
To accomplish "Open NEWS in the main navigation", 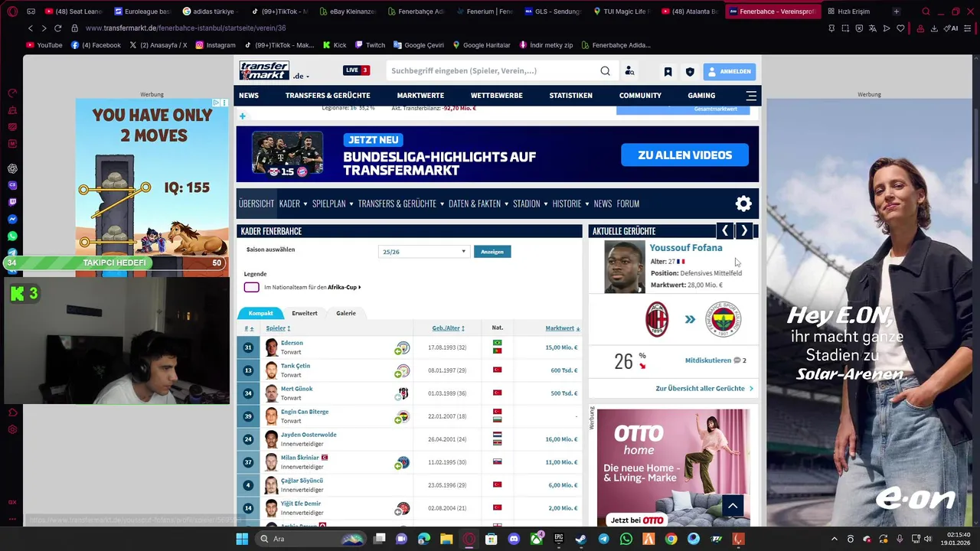I will pos(249,96).
